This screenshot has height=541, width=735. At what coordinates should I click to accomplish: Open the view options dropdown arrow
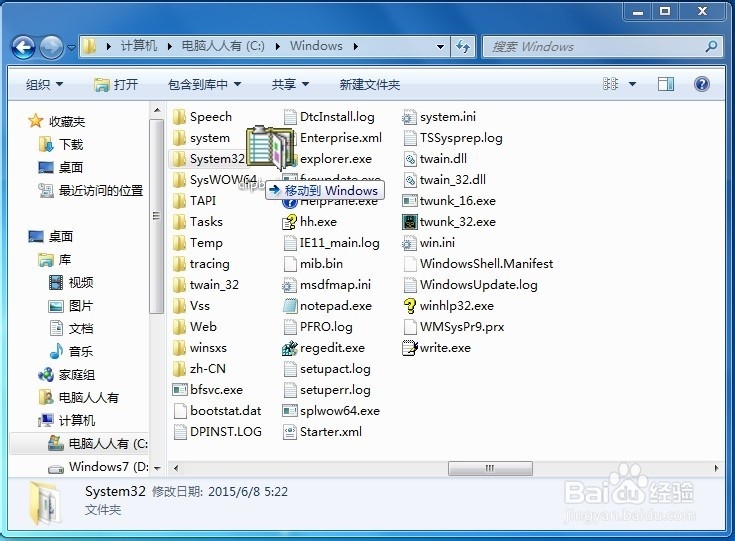[632, 84]
